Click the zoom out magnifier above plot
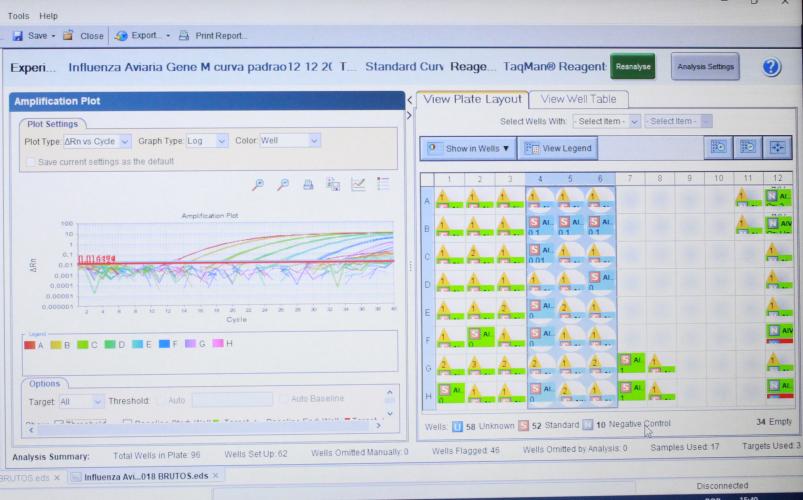803x500 pixels. click(x=283, y=185)
